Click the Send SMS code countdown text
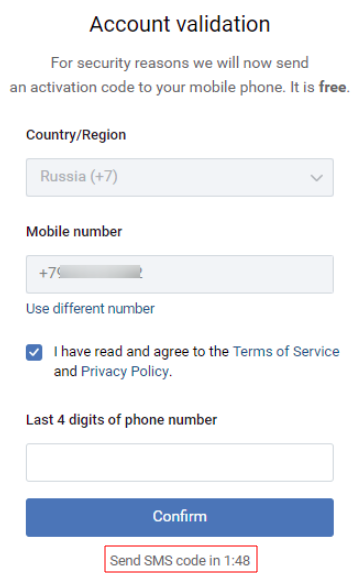 tap(180, 560)
